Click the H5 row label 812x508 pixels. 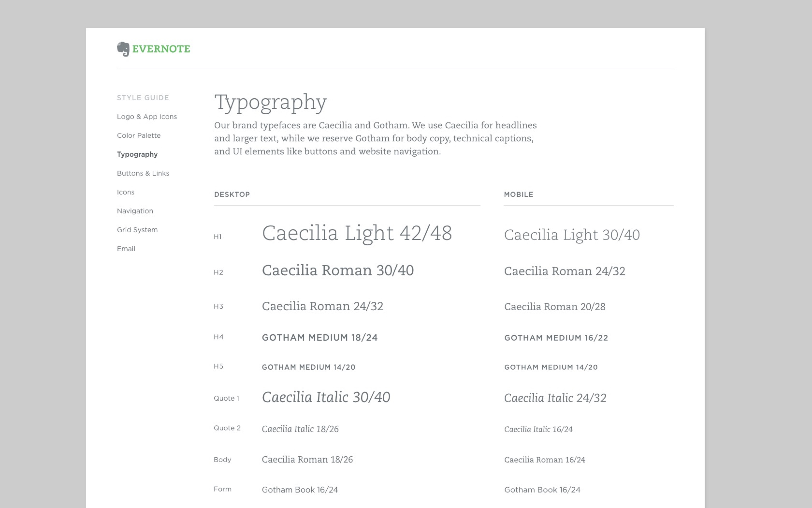point(218,366)
